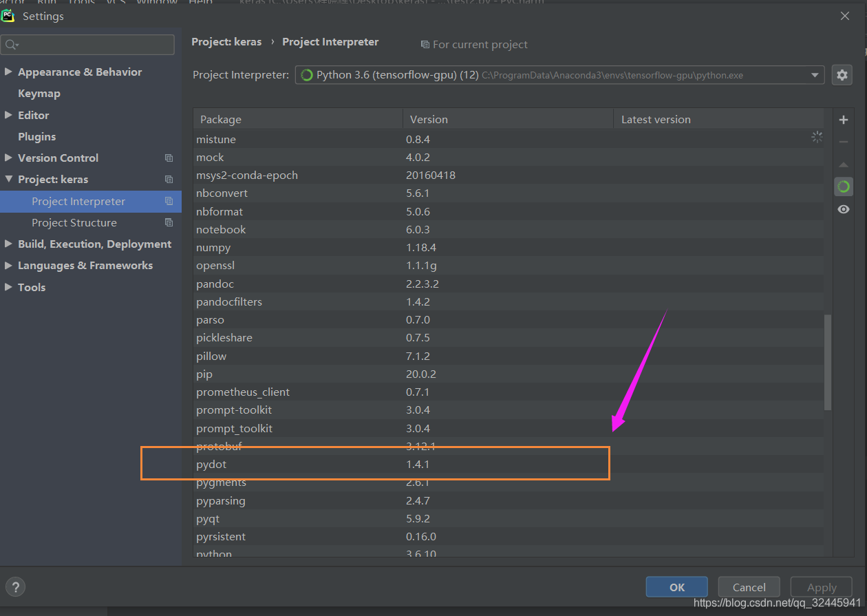Select Plugins in settings tree
The height and width of the screenshot is (616, 867).
coord(37,136)
